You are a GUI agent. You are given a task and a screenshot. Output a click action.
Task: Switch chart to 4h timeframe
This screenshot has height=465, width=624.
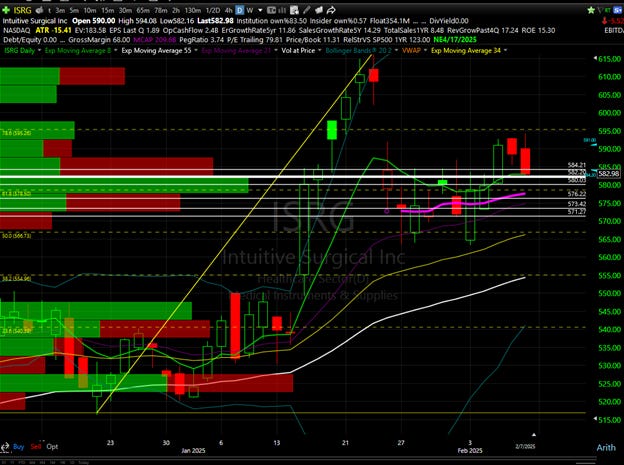[x=228, y=10]
